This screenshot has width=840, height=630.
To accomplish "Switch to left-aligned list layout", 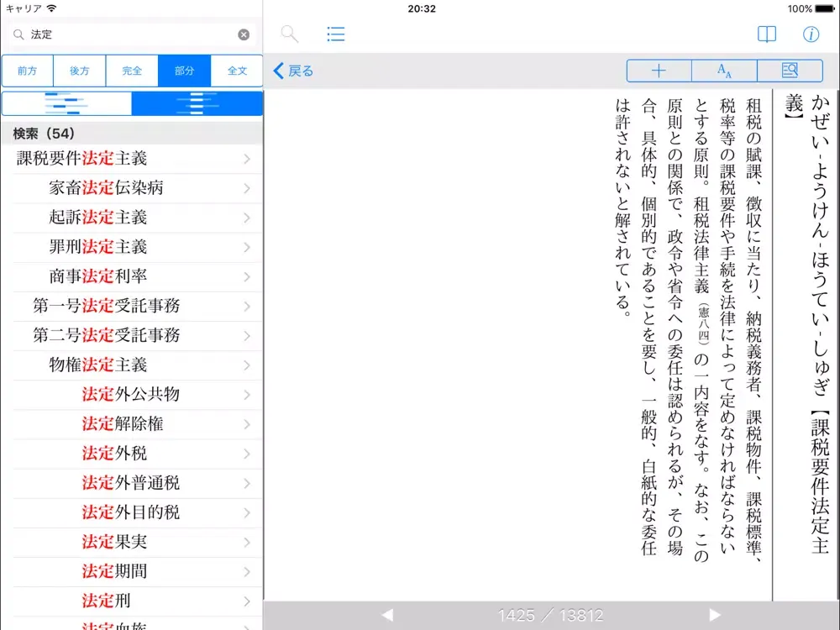I will (66, 103).
